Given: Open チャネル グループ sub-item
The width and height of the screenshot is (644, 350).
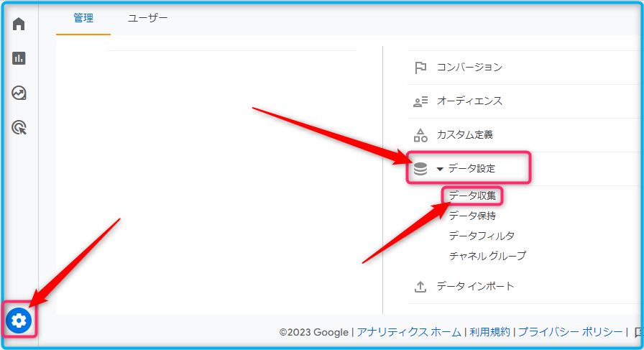Looking at the screenshot, I should 487,256.
